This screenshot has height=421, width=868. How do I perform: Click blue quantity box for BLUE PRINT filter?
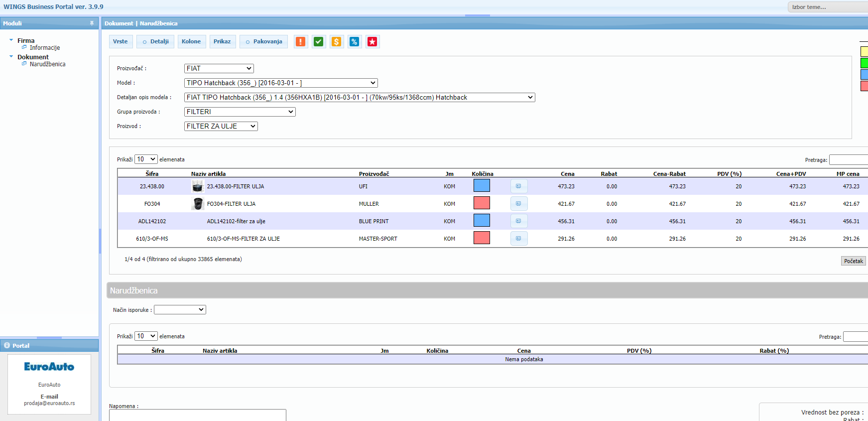point(482,220)
